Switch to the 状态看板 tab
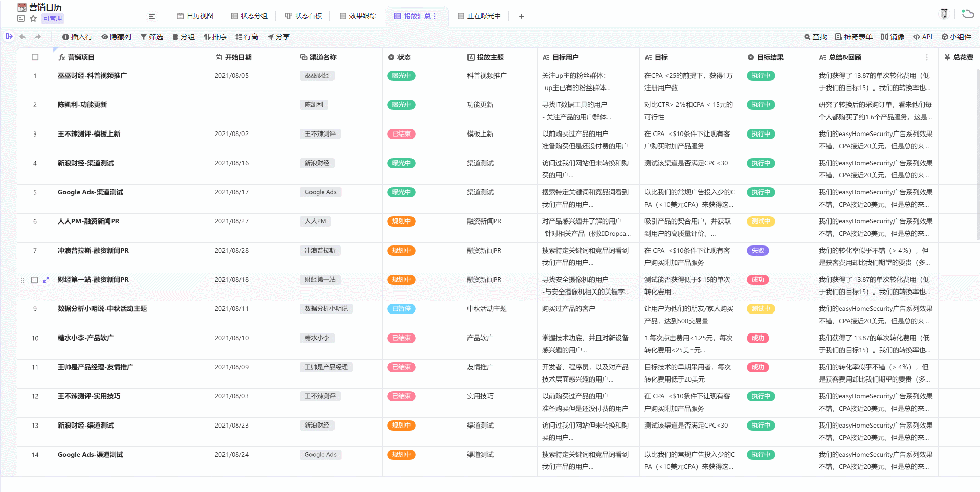 [303, 16]
